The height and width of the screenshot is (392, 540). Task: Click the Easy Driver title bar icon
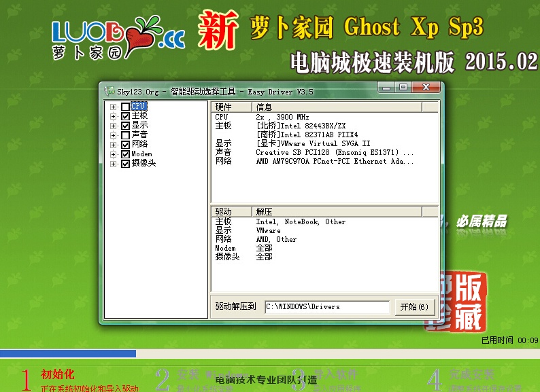point(109,91)
